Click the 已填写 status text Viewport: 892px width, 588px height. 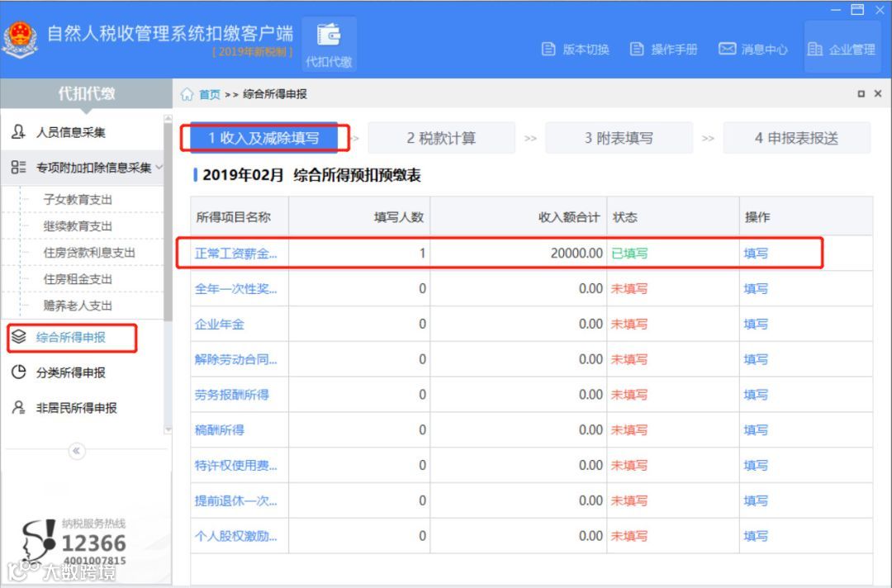629,253
